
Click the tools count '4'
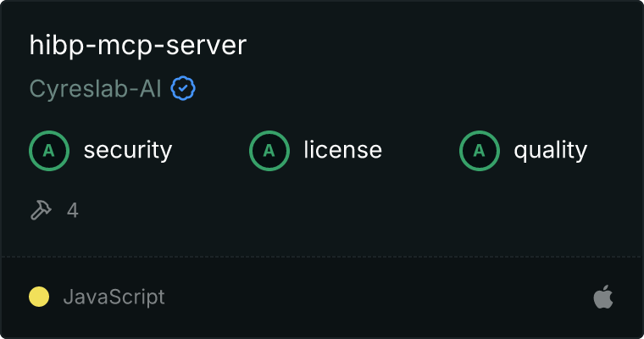pos(73,210)
